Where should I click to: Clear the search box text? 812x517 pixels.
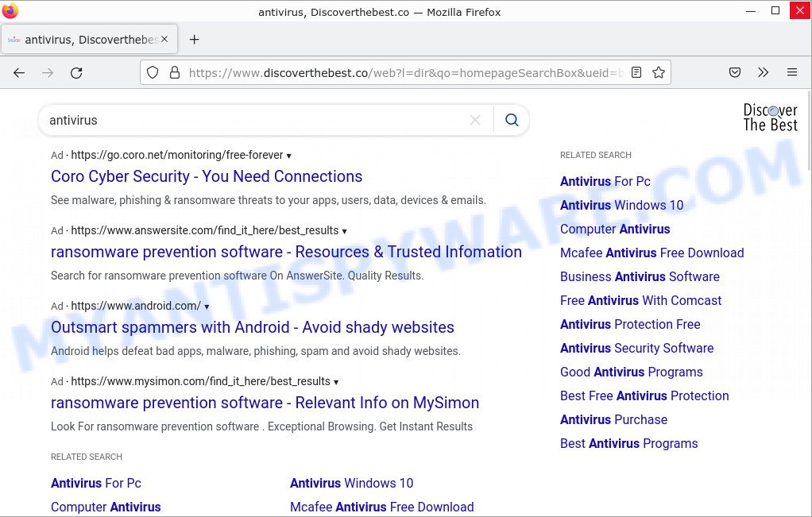tap(475, 120)
